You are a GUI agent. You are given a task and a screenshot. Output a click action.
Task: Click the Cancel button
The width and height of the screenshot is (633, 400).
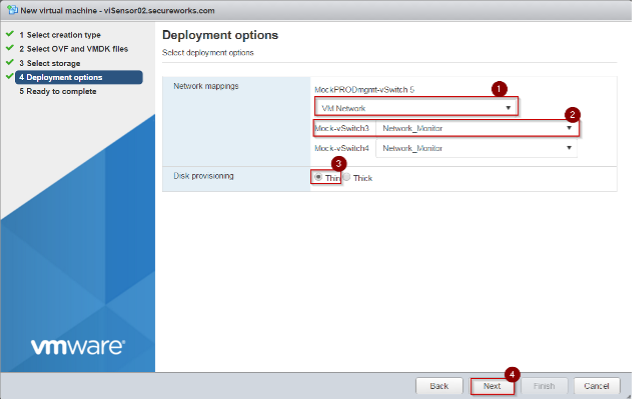(x=597, y=386)
